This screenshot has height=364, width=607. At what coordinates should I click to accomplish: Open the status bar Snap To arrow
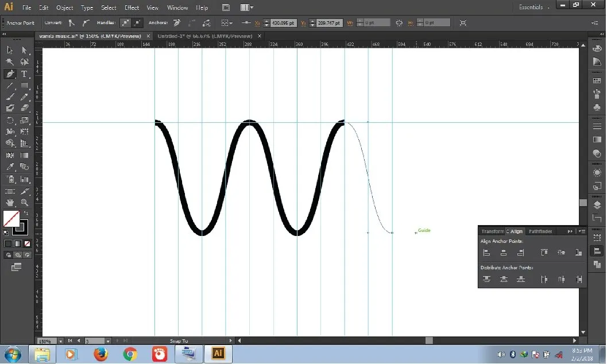[x=230, y=341]
